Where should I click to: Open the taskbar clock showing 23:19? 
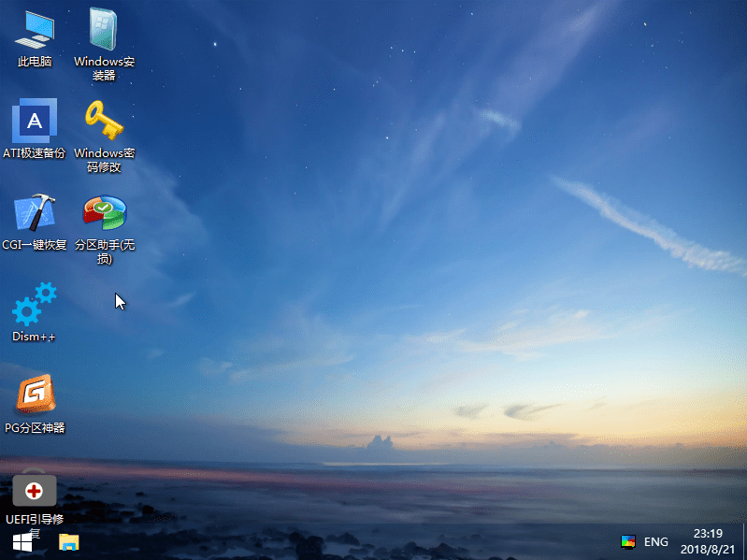coord(708,542)
